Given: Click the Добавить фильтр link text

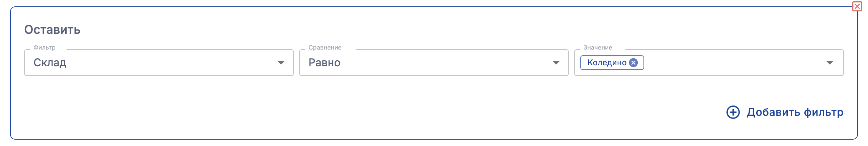Looking at the screenshot, I should pos(795,112).
